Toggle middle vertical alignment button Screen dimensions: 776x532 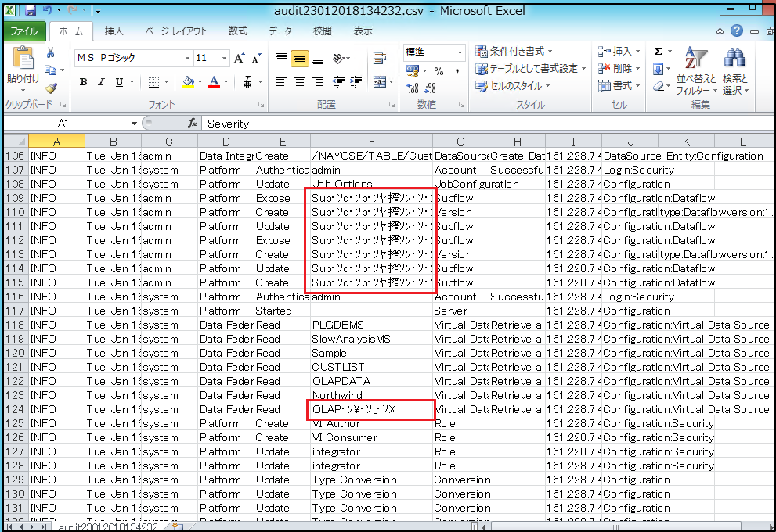(x=299, y=59)
